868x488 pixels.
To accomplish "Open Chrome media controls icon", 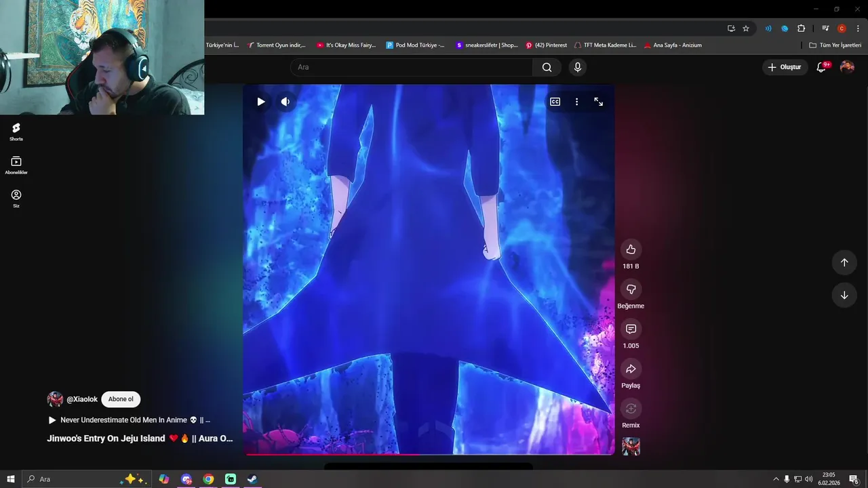I will 825,28.
